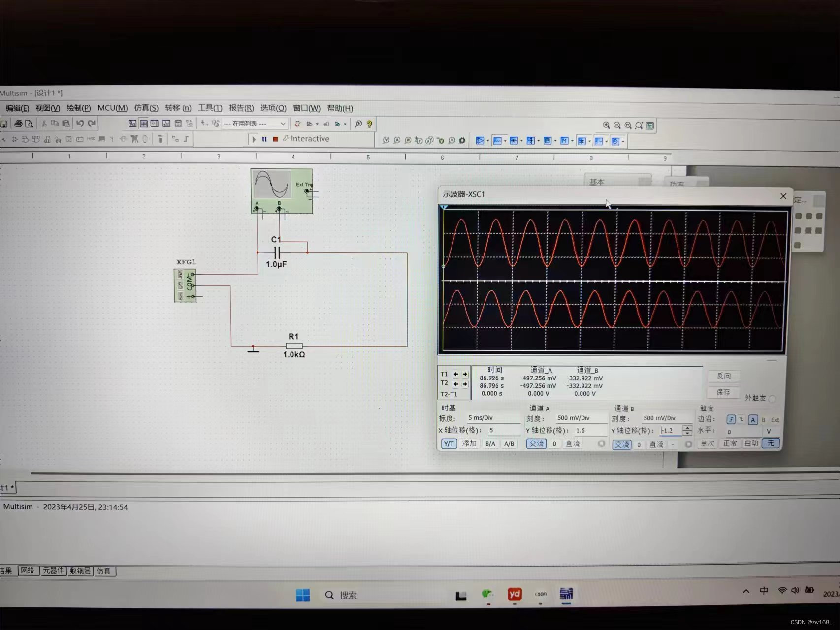
Task: Switch to the 网络 tab at bottom
Action: coord(28,570)
